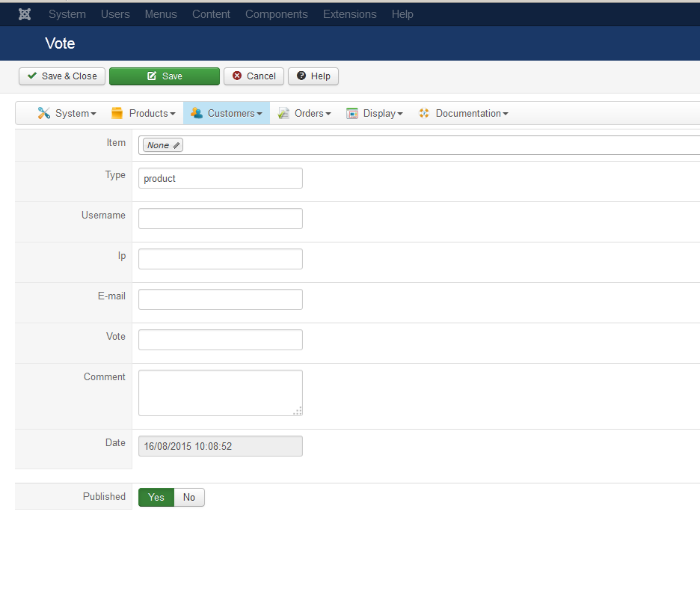Click the Joomla logo icon

(x=25, y=14)
